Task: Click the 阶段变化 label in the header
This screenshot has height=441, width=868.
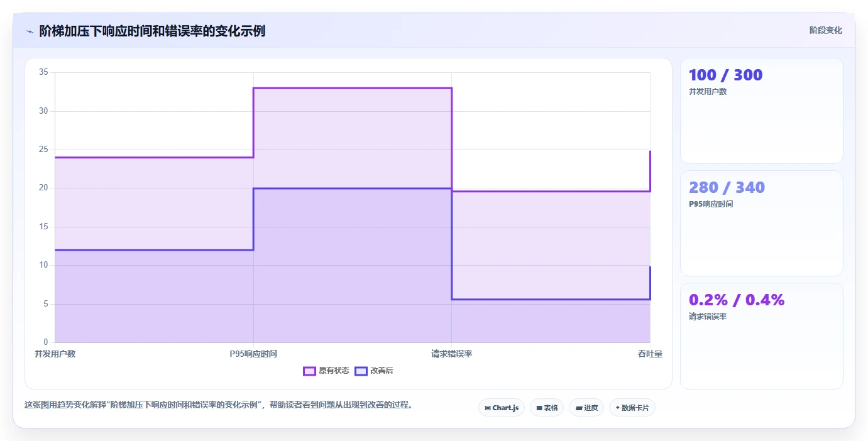Action: click(x=825, y=30)
